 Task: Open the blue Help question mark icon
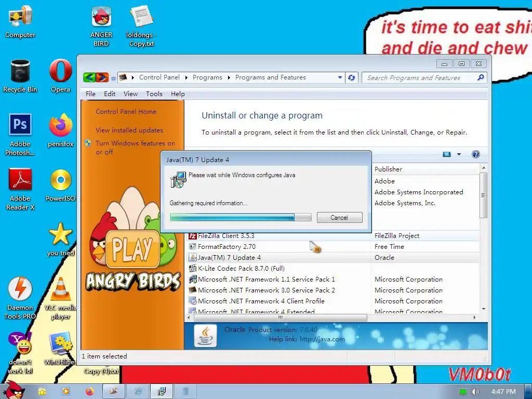476,154
